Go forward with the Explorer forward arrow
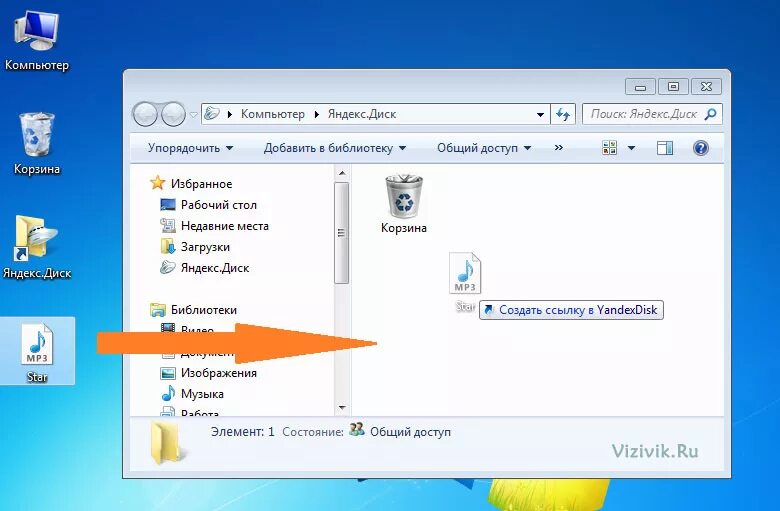 tap(173, 114)
